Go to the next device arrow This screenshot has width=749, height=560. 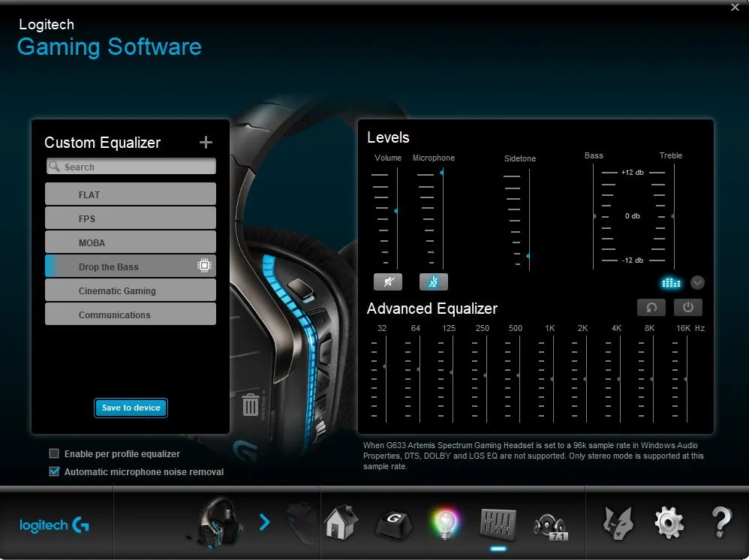(x=264, y=522)
